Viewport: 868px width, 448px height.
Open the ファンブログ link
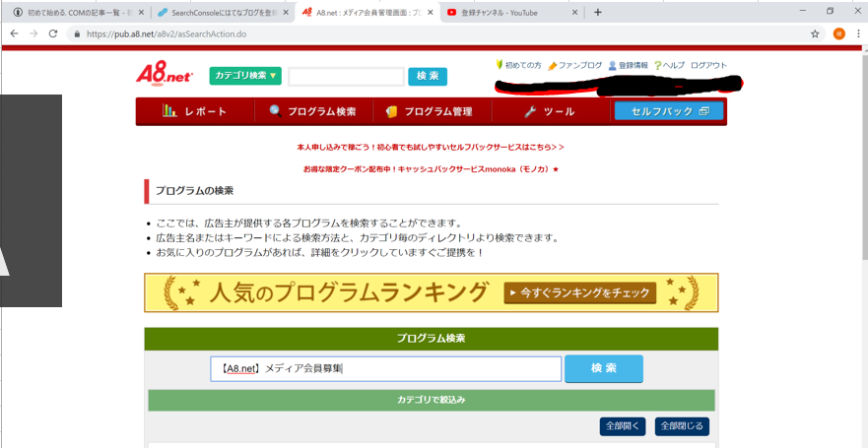tap(575, 65)
